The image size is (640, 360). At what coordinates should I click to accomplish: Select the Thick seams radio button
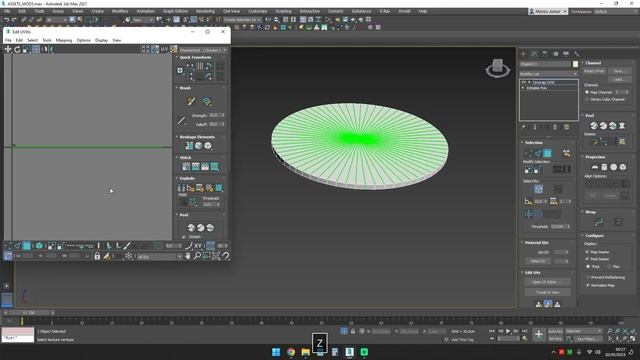[588, 267]
